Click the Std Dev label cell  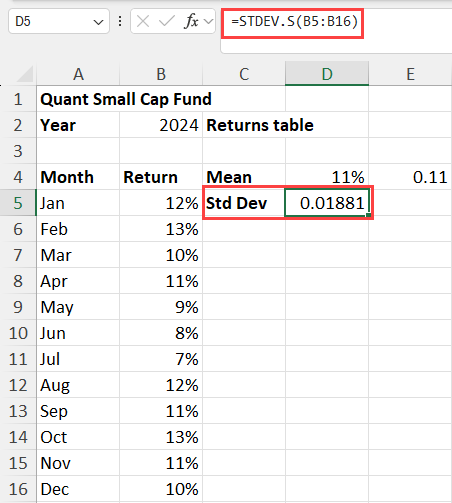point(244,203)
